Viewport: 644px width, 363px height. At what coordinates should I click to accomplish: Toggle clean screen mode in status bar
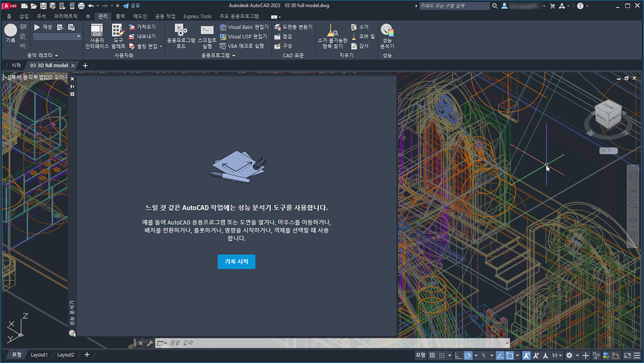click(x=627, y=355)
